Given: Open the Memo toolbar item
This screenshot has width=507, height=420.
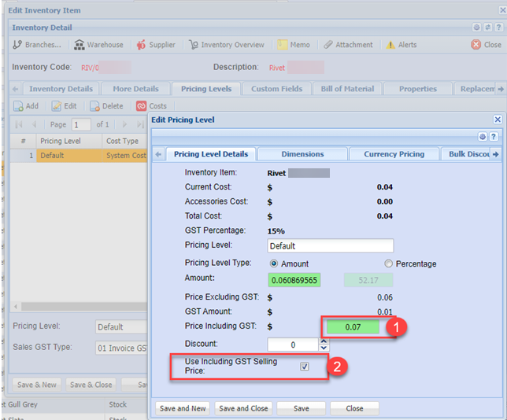Looking at the screenshot, I should [x=283, y=45].
